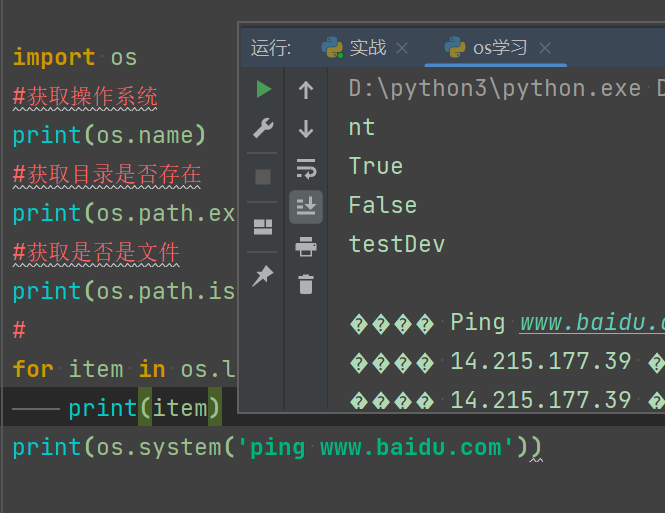Click the up arrow in console toolbar

pos(306,90)
